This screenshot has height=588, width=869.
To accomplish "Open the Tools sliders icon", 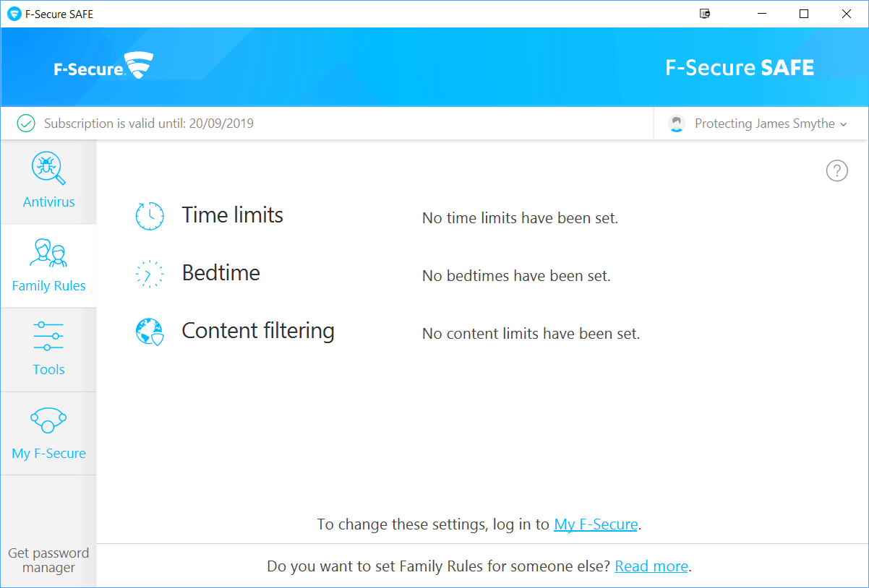I will (48, 337).
